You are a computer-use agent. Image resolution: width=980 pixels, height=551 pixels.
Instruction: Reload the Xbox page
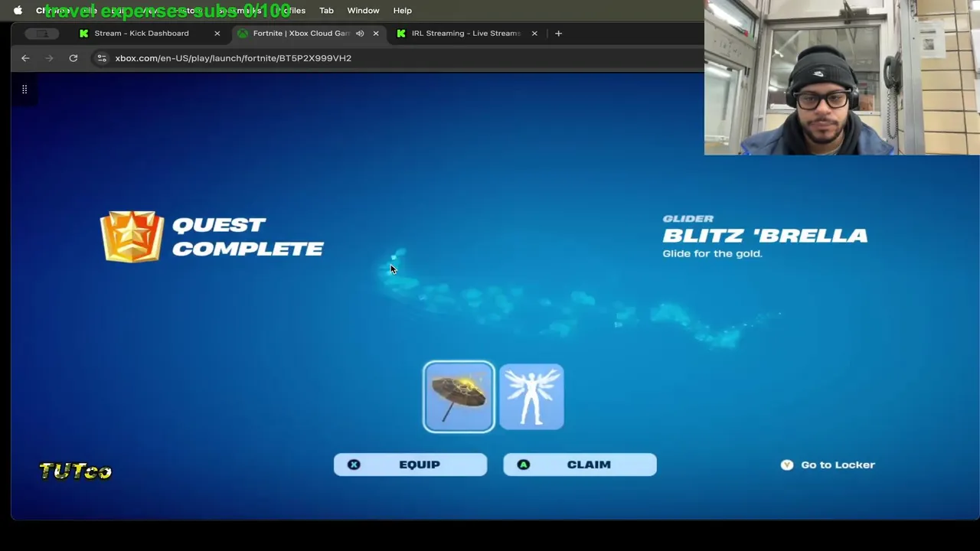point(73,58)
